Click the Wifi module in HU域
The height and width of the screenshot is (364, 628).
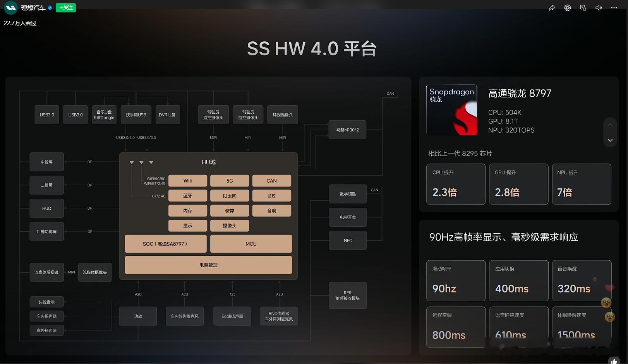[188, 181]
